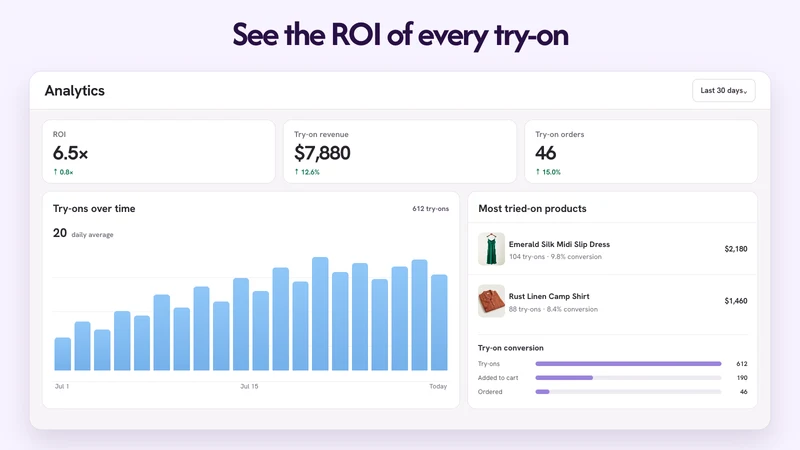Click the Today axis label

(x=438, y=386)
